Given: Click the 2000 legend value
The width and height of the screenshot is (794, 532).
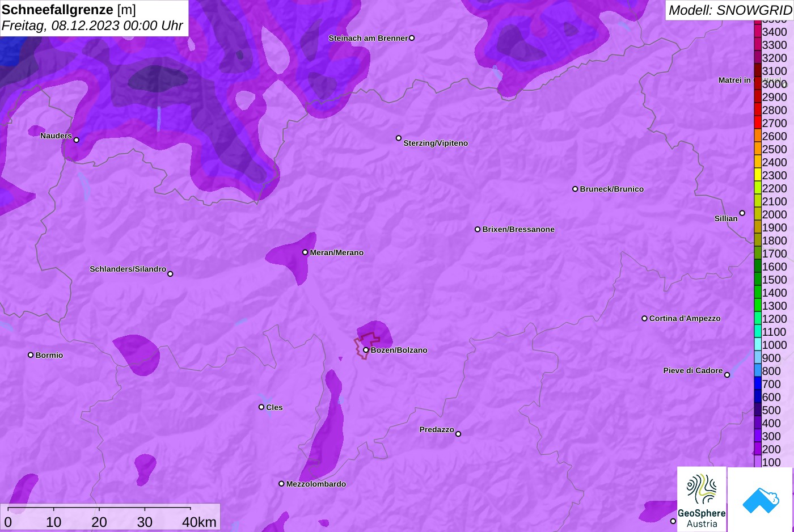Looking at the screenshot, I should click(775, 214).
